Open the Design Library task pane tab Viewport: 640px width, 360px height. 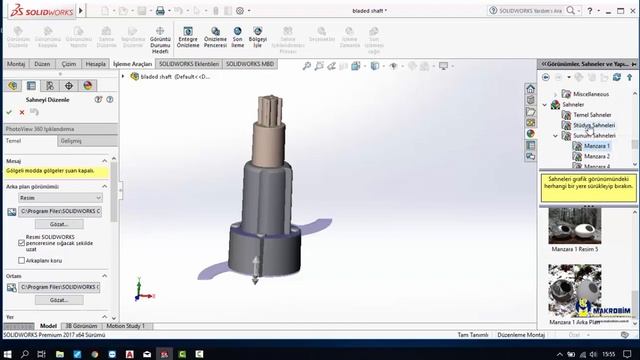[530, 100]
